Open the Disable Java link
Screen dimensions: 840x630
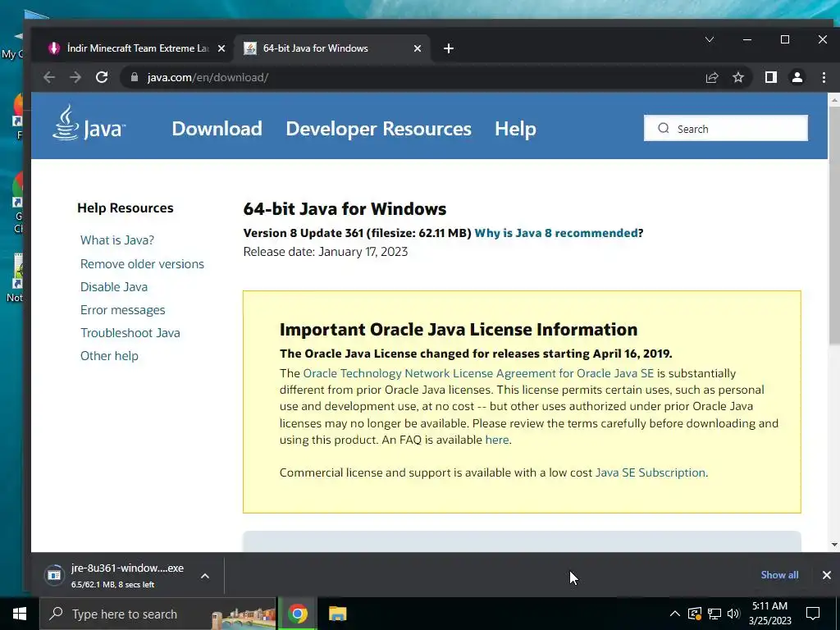click(x=114, y=286)
